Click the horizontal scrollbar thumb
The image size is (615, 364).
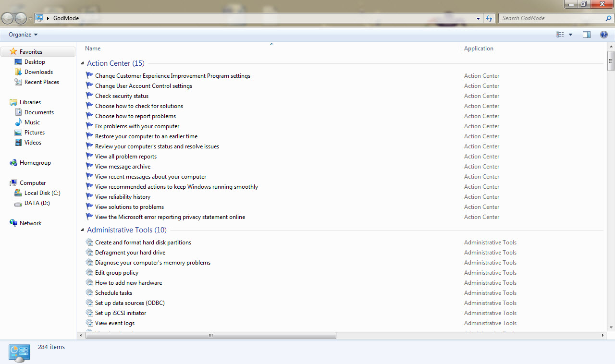pos(210,336)
